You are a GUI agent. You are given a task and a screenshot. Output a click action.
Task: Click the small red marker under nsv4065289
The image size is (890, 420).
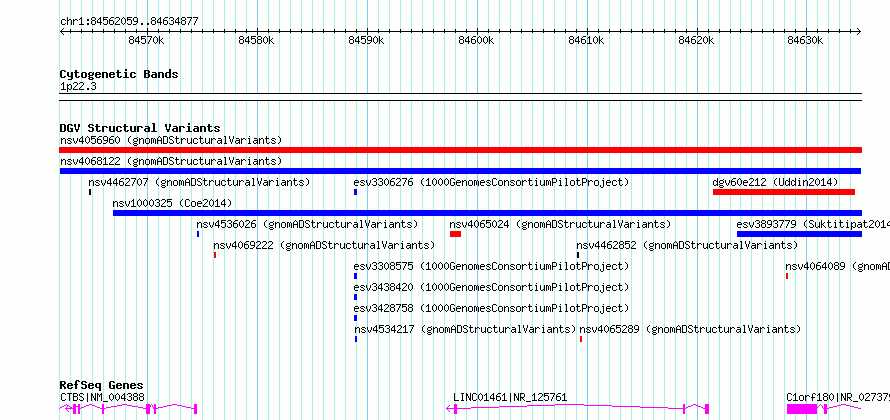[581, 339]
